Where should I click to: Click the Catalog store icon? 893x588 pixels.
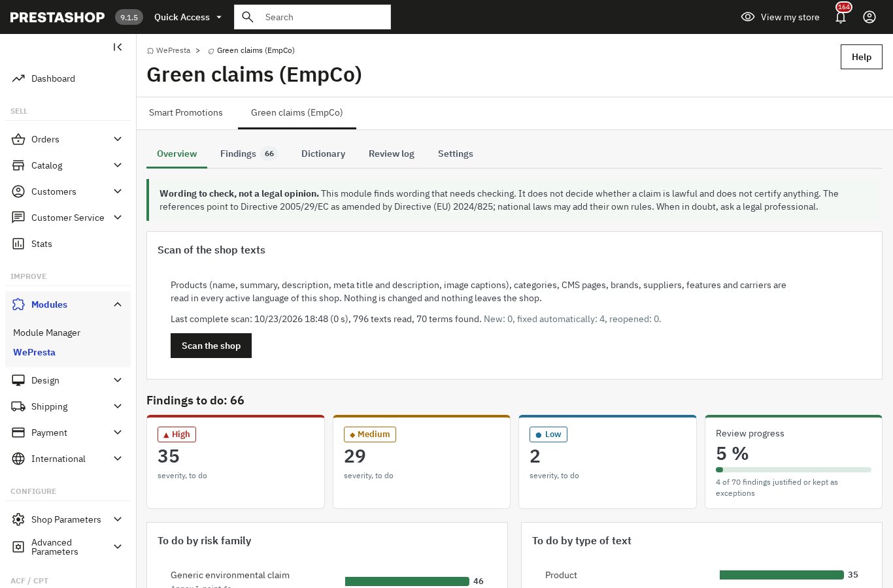point(18,165)
